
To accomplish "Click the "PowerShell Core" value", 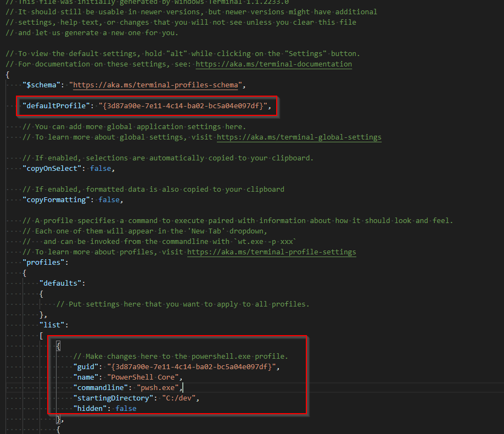I will [143, 377].
